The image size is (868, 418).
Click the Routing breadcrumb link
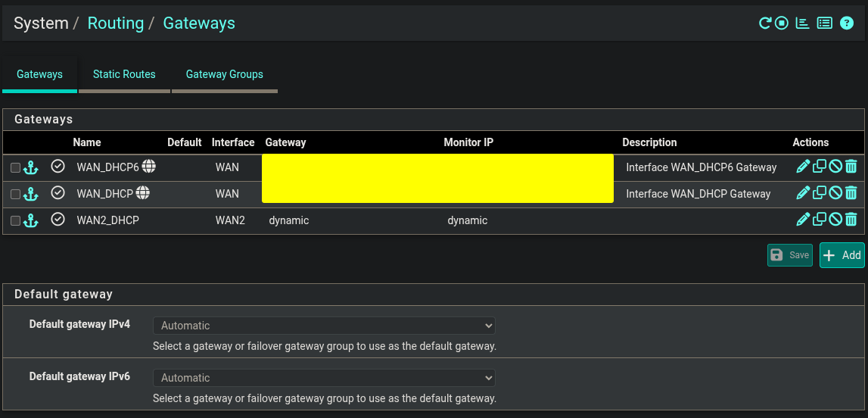pyautogui.click(x=115, y=23)
